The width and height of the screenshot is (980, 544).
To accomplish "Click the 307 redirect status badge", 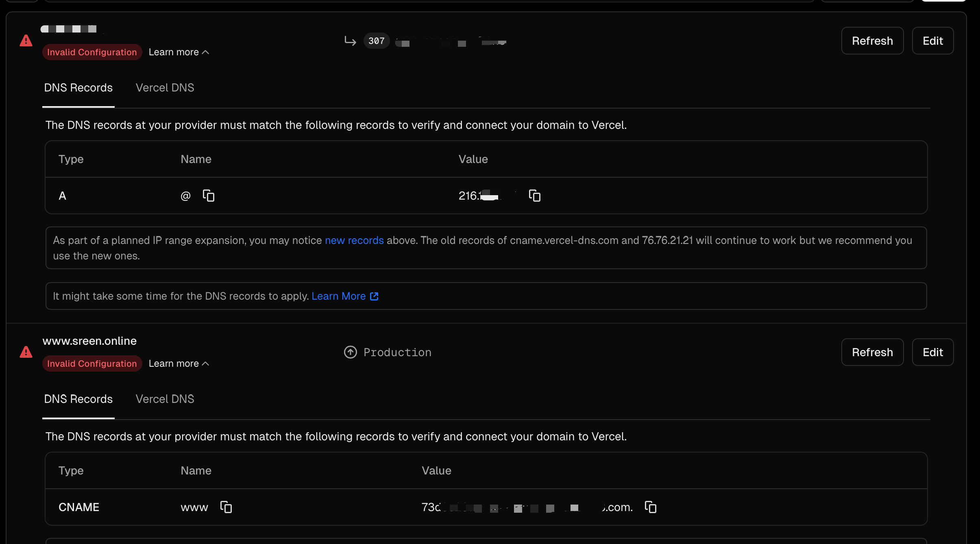I will click(x=376, y=41).
